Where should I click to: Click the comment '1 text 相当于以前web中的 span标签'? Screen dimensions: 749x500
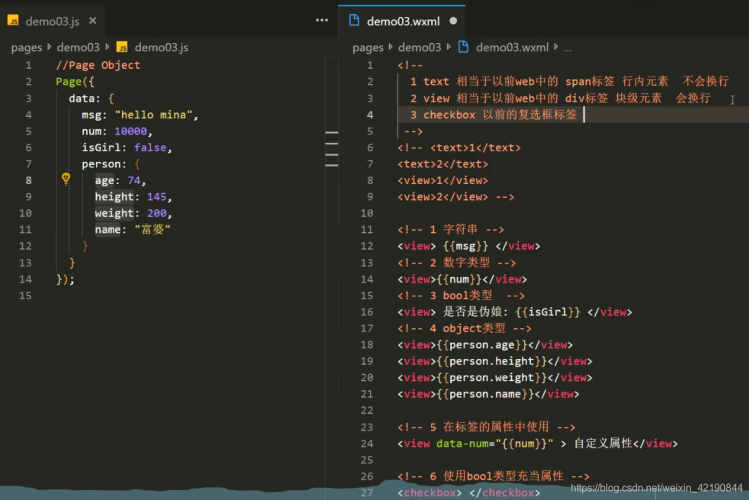(512, 81)
